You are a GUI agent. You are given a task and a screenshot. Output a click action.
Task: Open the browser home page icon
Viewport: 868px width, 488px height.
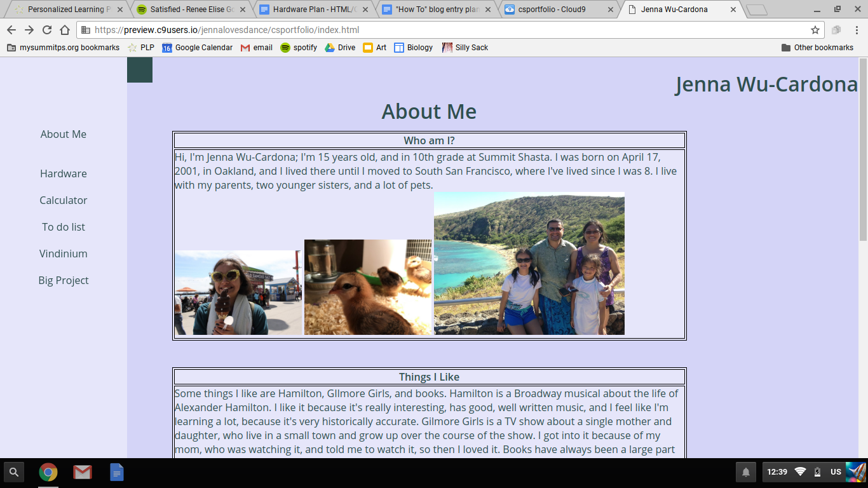point(65,30)
